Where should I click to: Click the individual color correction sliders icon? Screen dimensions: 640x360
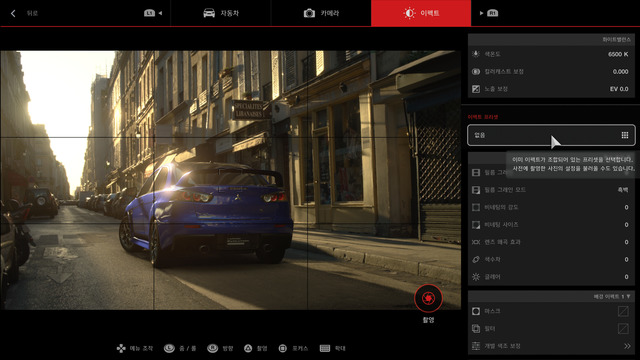coord(476,346)
